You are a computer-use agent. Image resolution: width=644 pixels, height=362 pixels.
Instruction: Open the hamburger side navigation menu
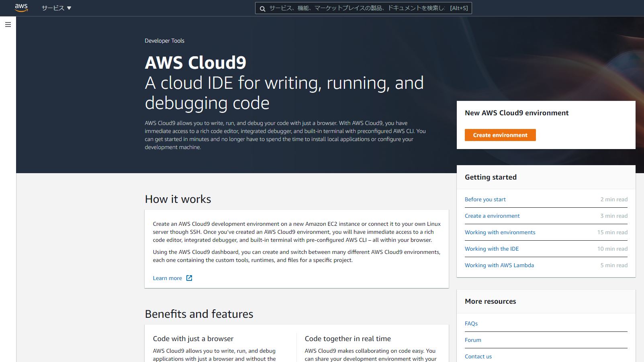(8, 25)
